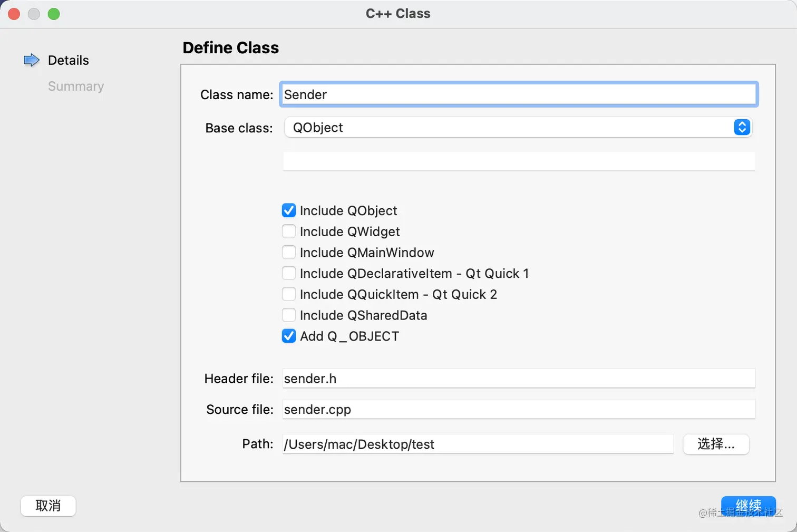Click the Base class: label
Viewport: 797px width, 532px height.
coord(239,128)
